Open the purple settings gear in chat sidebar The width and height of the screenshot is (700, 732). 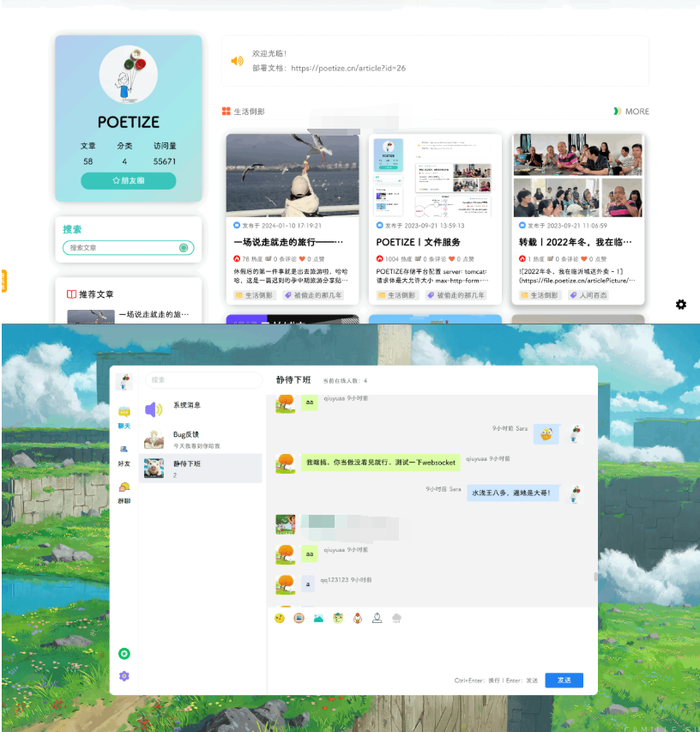tap(124, 676)
